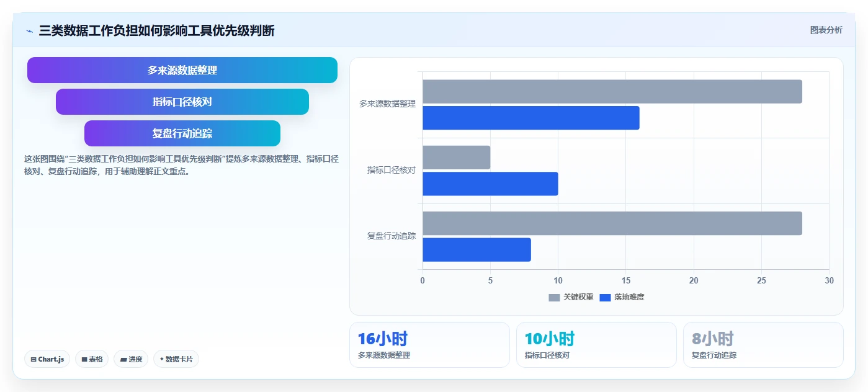
Task: Click the 表格 tag chip
Action: coord(92,359)
